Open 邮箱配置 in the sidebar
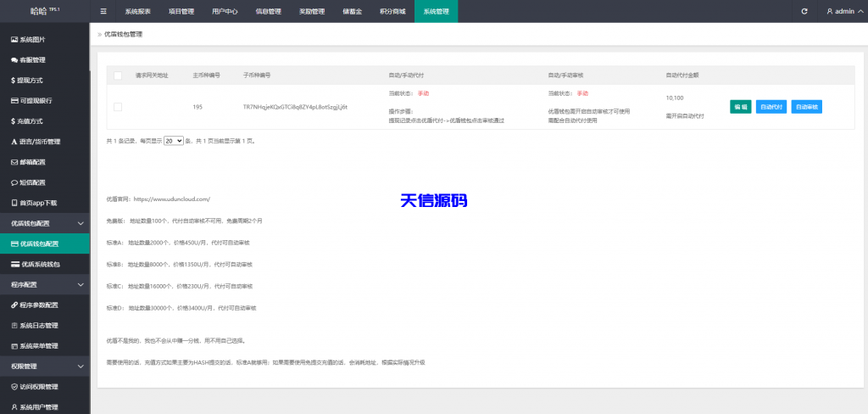Viewport: 868px width, 414px height. pyautogui.click(x=33, y=162)
